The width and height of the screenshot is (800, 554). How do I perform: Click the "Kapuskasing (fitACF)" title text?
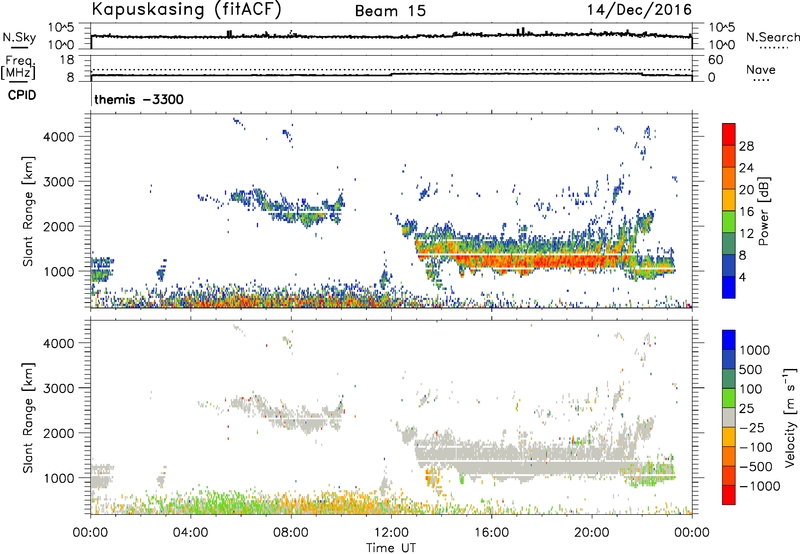186,9
